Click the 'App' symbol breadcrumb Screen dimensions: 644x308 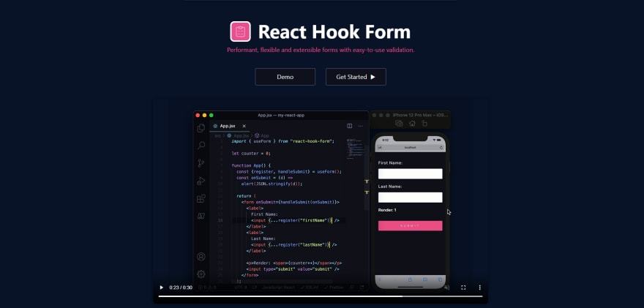(262, 135)
